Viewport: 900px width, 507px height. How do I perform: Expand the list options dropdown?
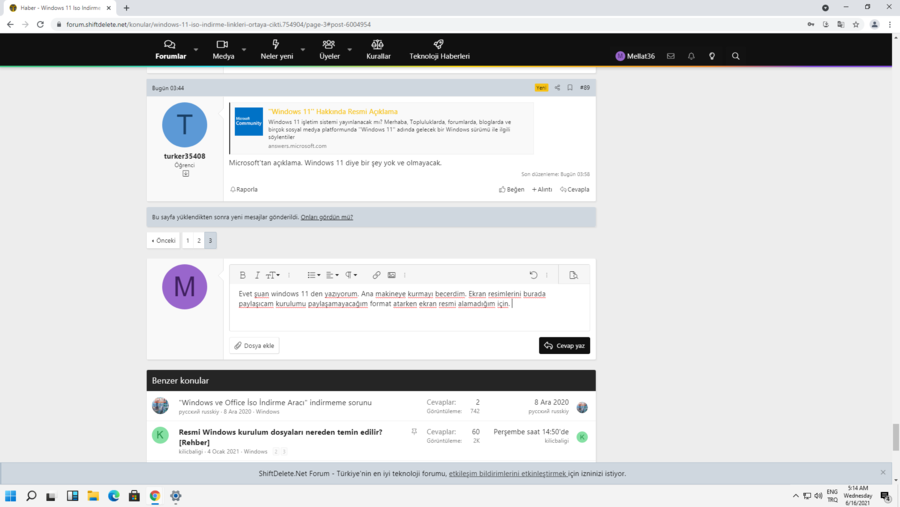point(314,275)
